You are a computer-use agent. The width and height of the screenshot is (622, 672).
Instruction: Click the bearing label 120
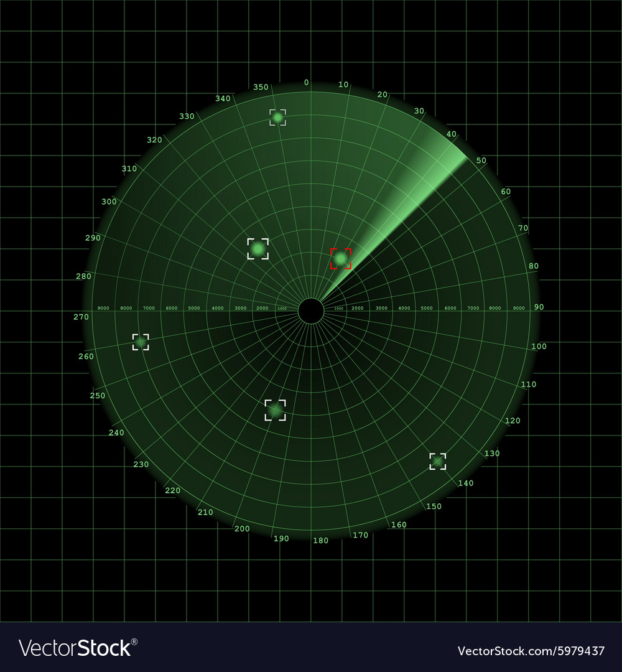[513, 421]
